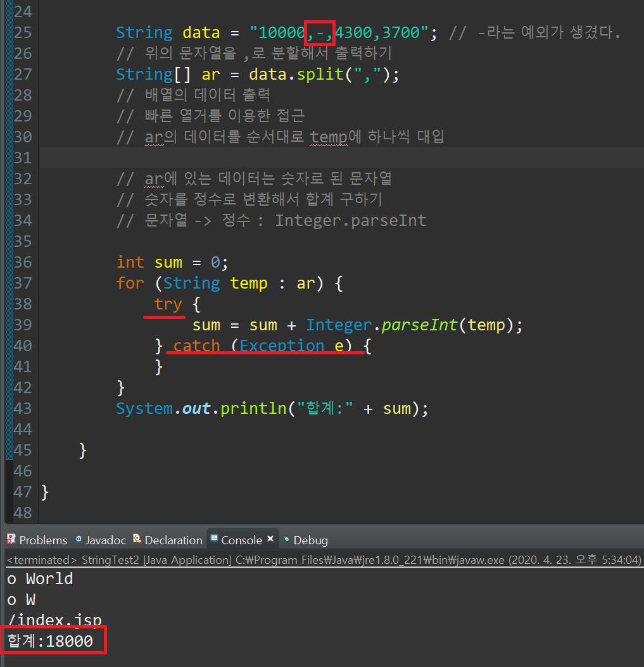Image resolution: width=644 pixels, height=667 pixels.
Task: Click 'parseInt' on line 39
Action: click(419, 325)
